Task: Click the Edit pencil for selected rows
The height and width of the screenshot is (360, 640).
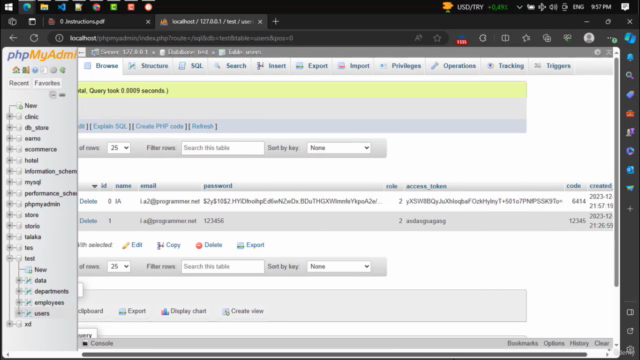Action: tap(132, 245)
